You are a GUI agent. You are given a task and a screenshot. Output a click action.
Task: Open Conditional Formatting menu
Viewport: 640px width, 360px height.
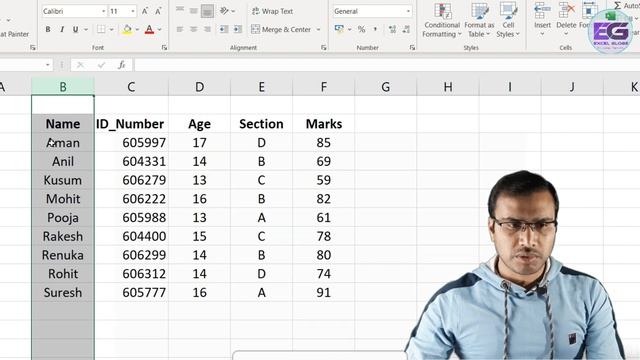[x=442, y=20]
